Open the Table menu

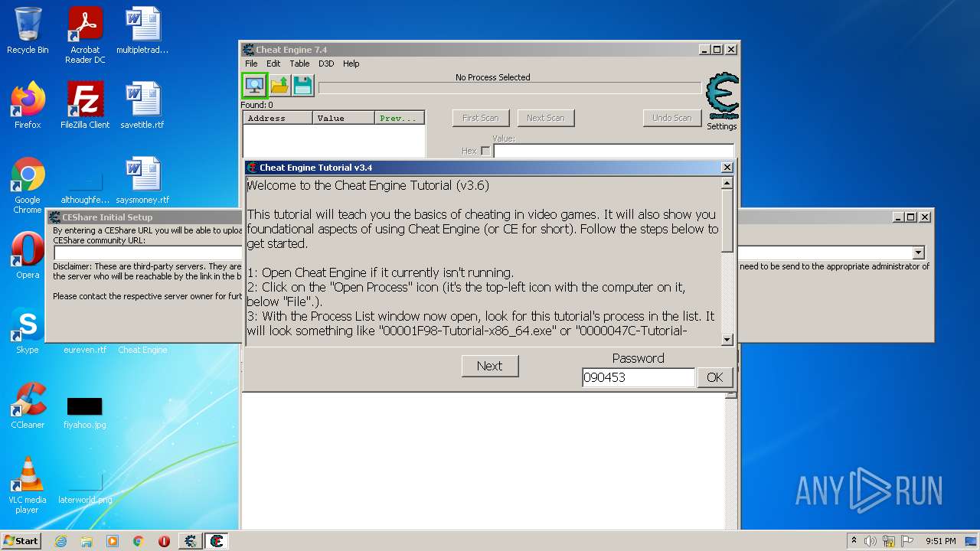pyautogui.click(x=299, y=64)
